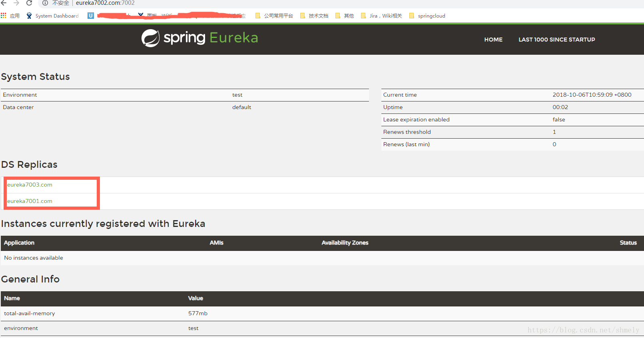Click the Renews (last min) label
644x338 pixels.
click(406, 144)
